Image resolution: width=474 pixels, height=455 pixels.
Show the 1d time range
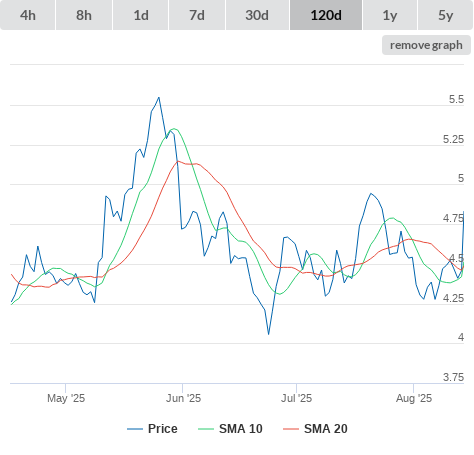tap(141, 15)
